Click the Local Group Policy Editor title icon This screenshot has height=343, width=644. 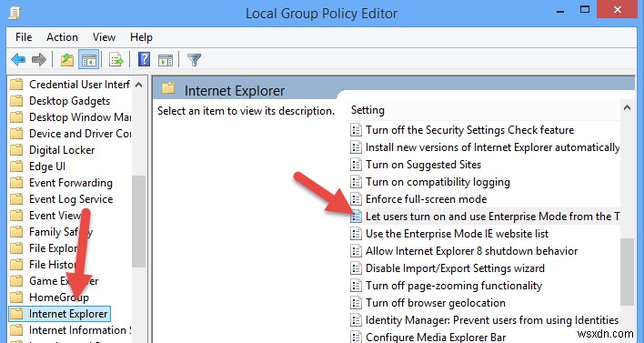15,13
